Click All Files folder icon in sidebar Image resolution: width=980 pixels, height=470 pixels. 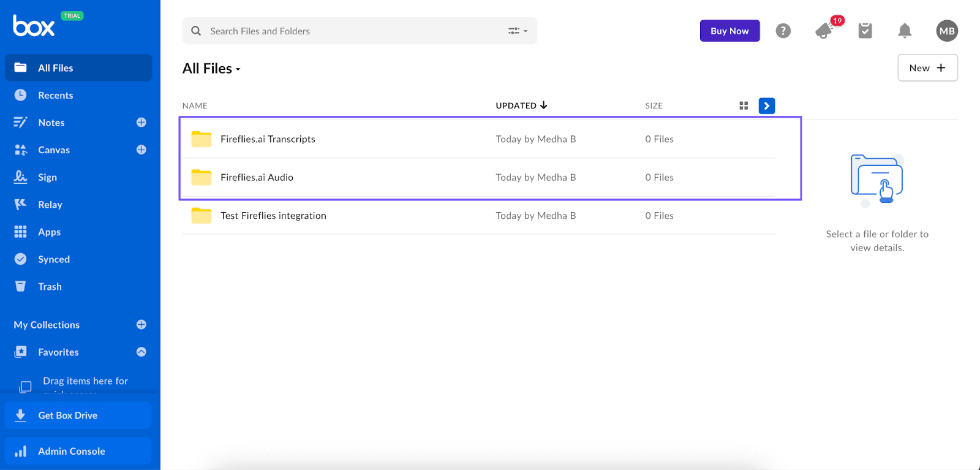pos(20,67)
